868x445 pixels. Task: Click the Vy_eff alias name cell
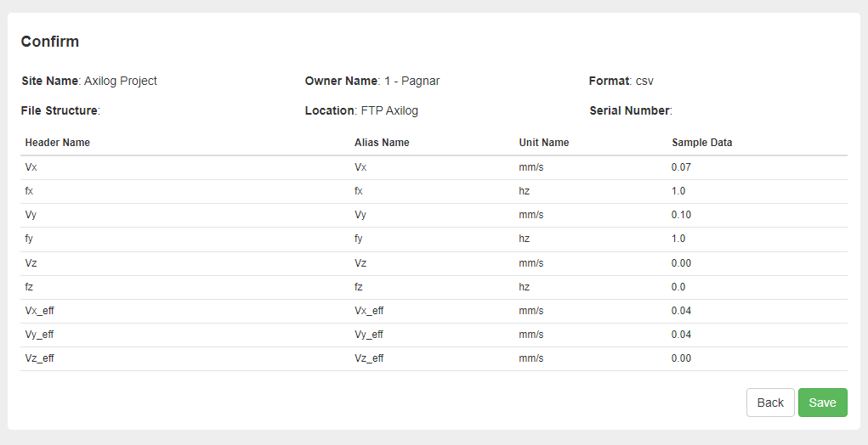[369, 335]
